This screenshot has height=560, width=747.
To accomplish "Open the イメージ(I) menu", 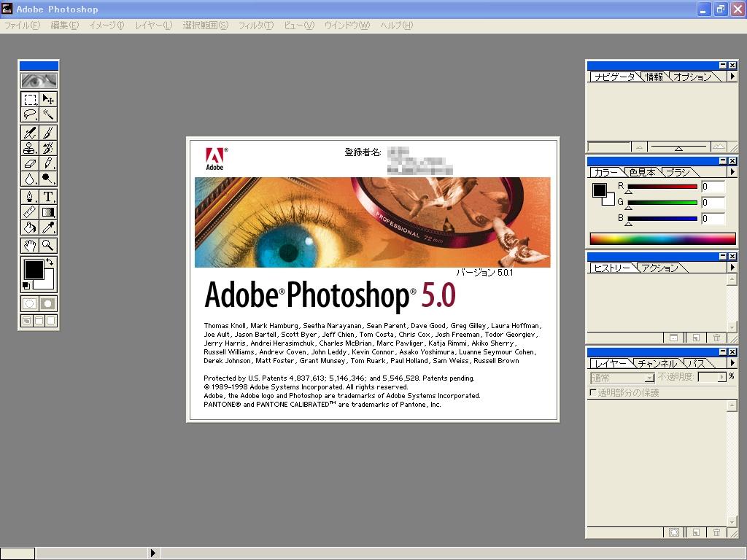I will [107, 26].
